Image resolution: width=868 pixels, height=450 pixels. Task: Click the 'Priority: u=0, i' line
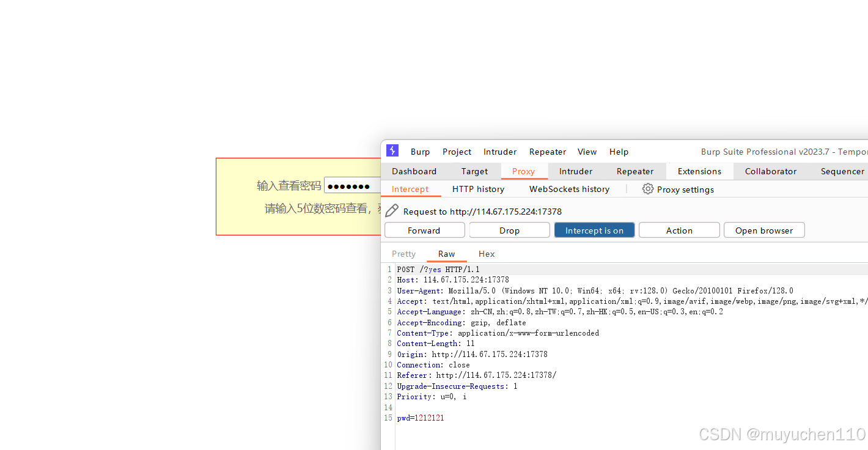[x=432, y=397]
